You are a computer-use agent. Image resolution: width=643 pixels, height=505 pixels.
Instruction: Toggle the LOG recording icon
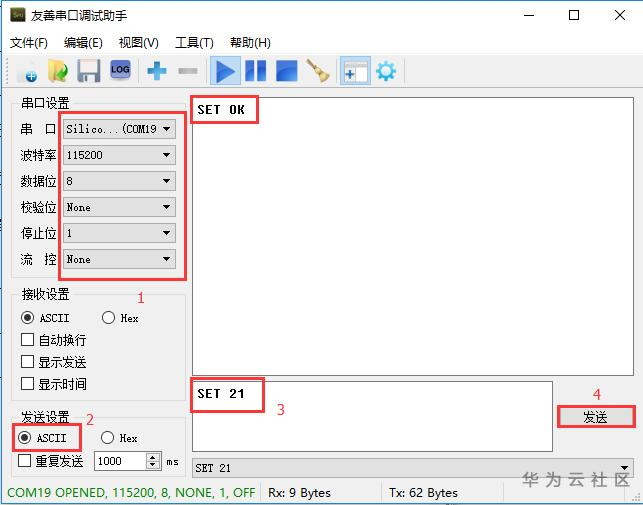[x=120, y=70]
